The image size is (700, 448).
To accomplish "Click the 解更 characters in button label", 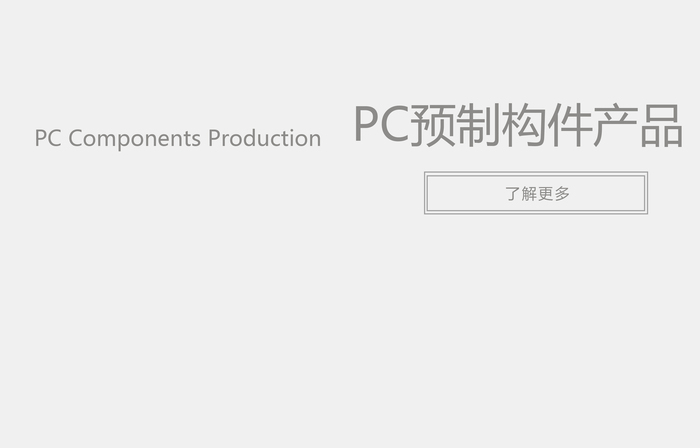I will (x=538, y=194).
